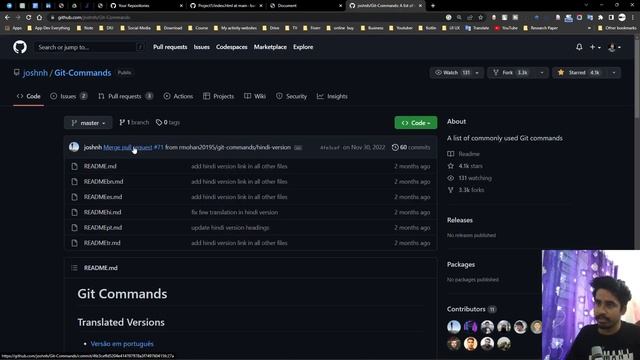
Task: Open the READMEhi.md file
Action: [x=102, y=213]
